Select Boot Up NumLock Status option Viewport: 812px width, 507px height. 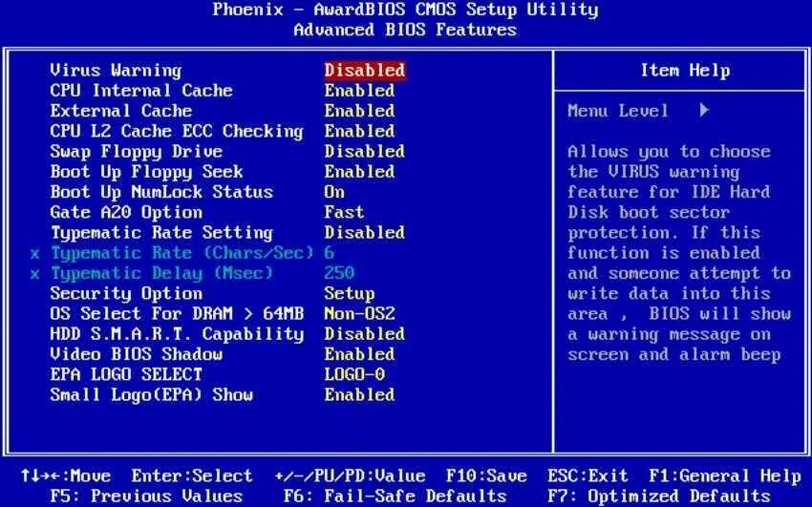161,192
